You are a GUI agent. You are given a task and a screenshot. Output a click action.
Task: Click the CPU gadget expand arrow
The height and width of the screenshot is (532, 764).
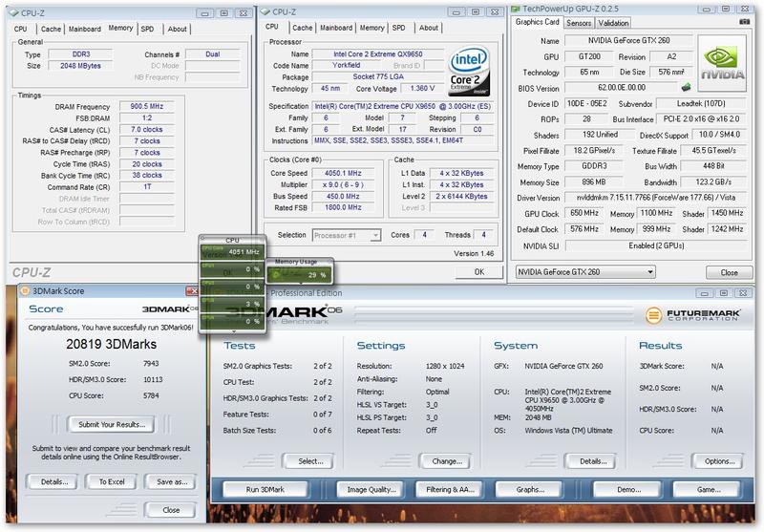point(233,331)
